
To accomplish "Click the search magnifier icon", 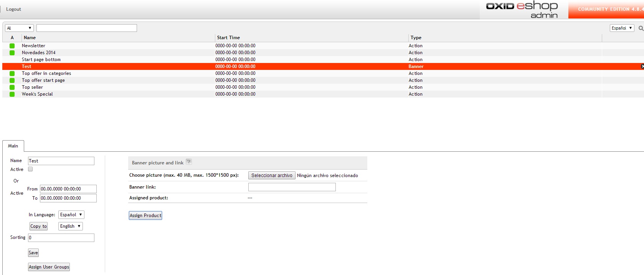I will click(x=641, y=28).
